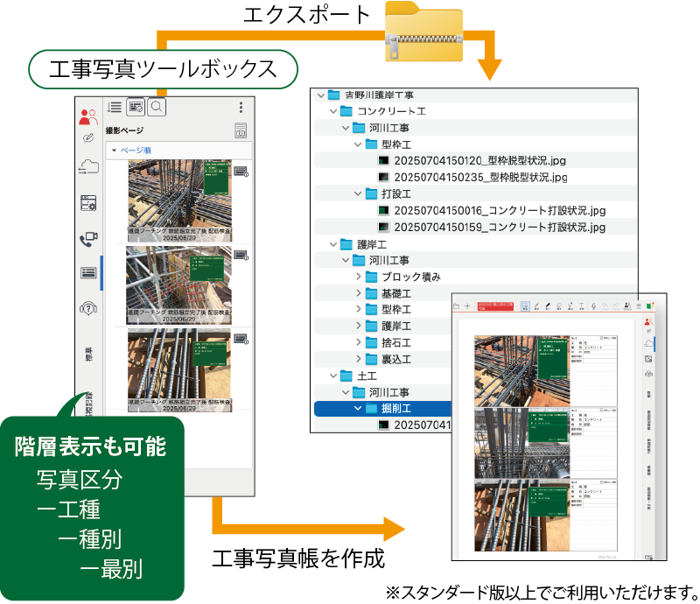Choose the selection tool in album toolbar
The width and height of the screenshot is (700, 604).
point(525,306)
